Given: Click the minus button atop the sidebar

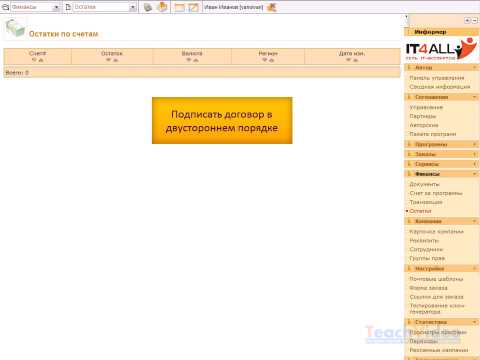Looking at the screenshot, I should [x=475, y=21].
